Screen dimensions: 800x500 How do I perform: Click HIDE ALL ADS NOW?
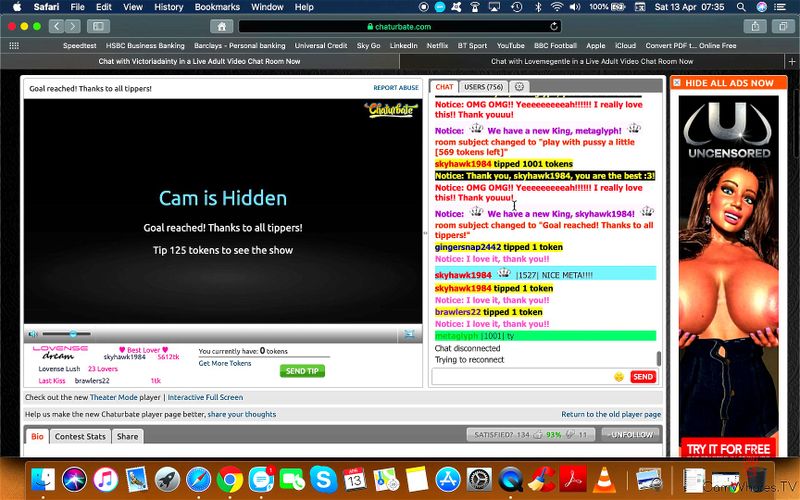[729, 83]
